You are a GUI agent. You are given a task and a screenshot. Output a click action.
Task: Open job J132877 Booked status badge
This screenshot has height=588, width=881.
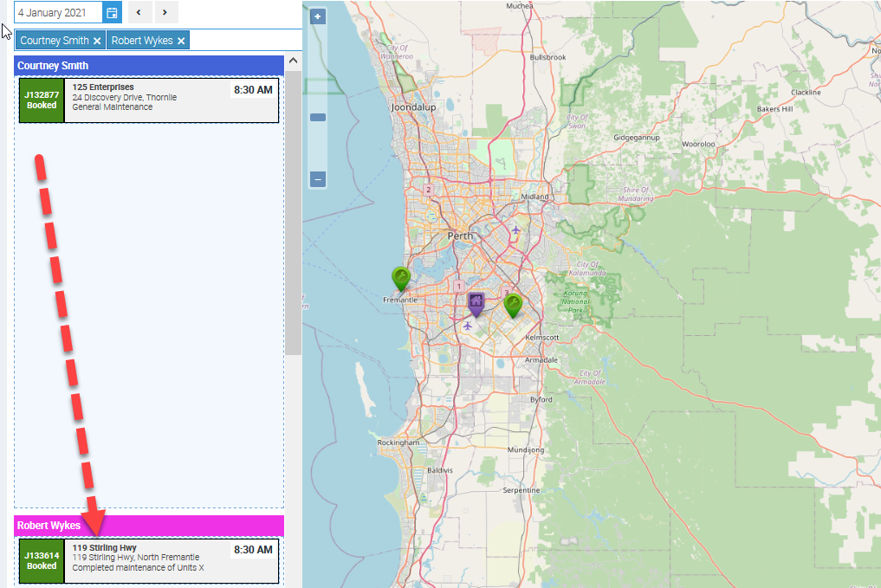pyautogui.click(x=42, y=100)
